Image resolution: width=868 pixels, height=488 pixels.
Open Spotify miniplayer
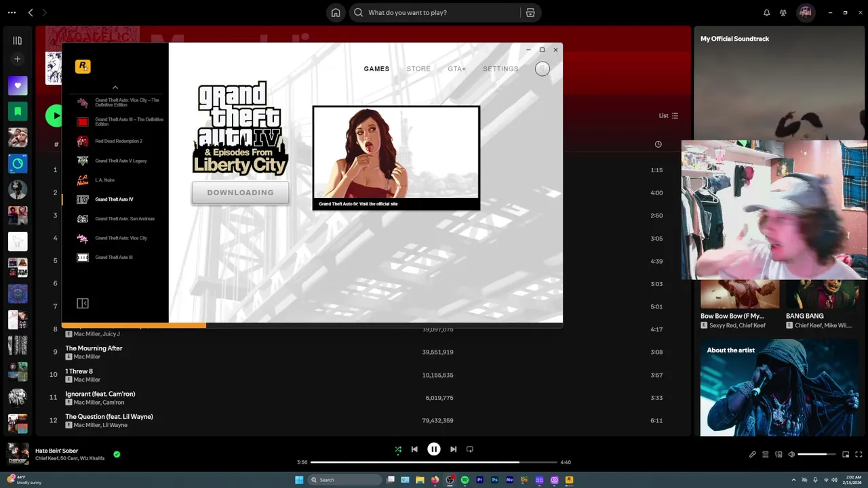846,454
